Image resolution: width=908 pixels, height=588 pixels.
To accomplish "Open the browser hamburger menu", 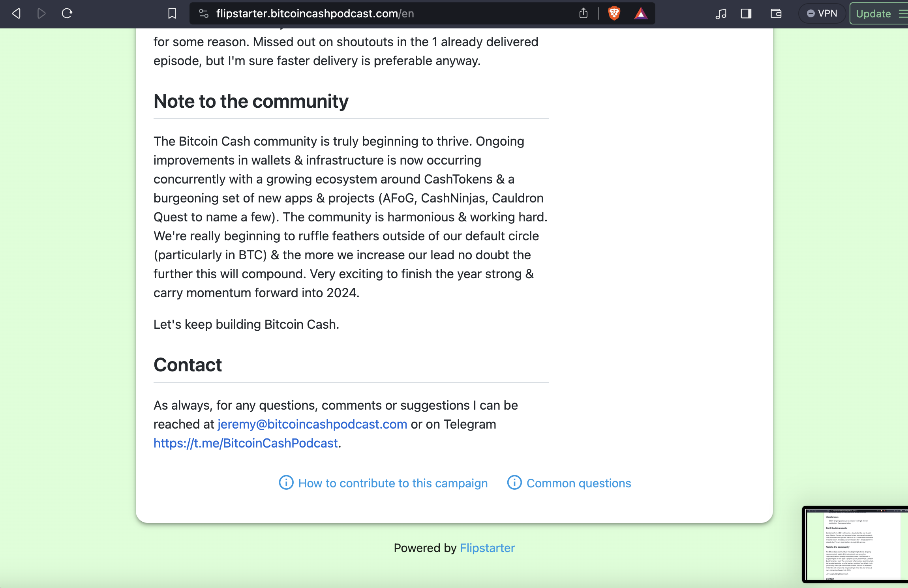I will click(x=903, y=14).
